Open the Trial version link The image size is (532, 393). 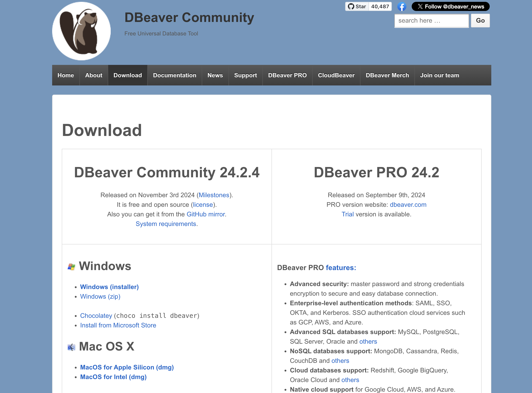click(x=347, y=214)
